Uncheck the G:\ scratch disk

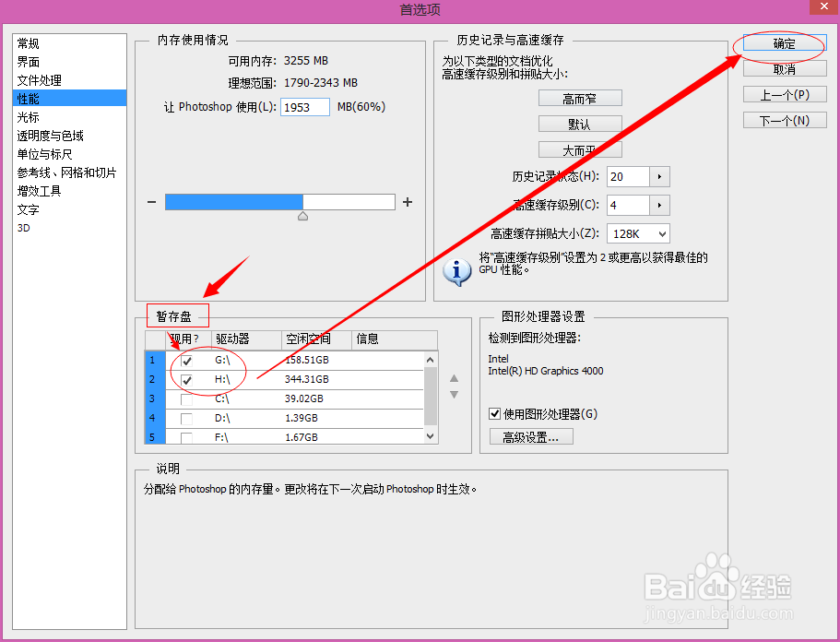[x=188, y=361]
